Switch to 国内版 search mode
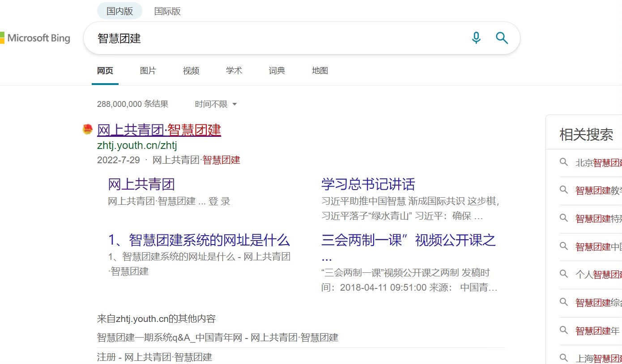The image size is (622, 364). 119,11
